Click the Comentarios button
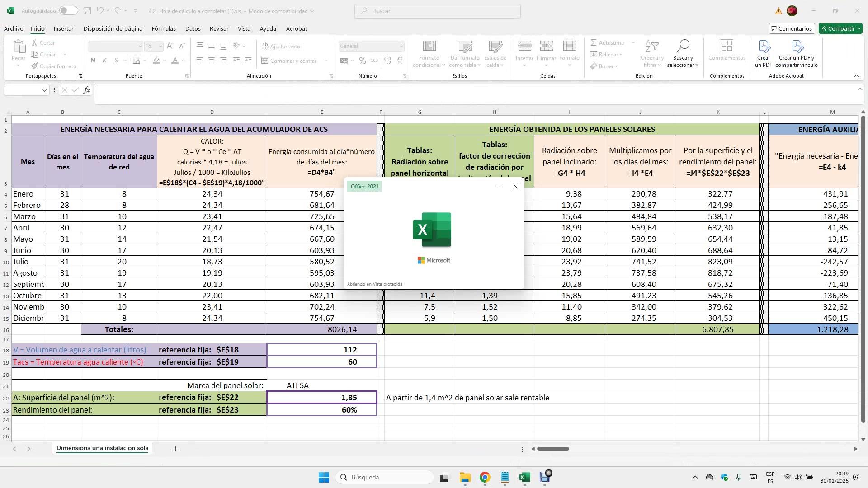868x488 pixels. (x=792, y=28)
